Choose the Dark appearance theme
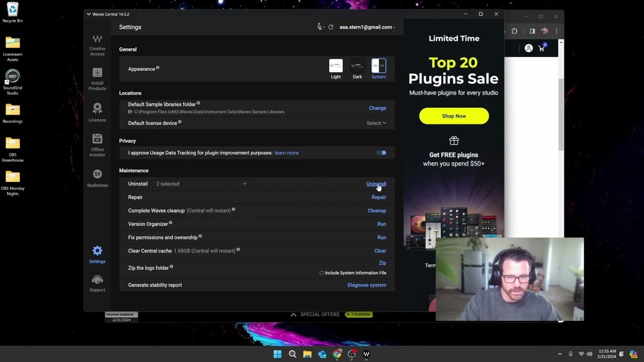 point(357,69)
